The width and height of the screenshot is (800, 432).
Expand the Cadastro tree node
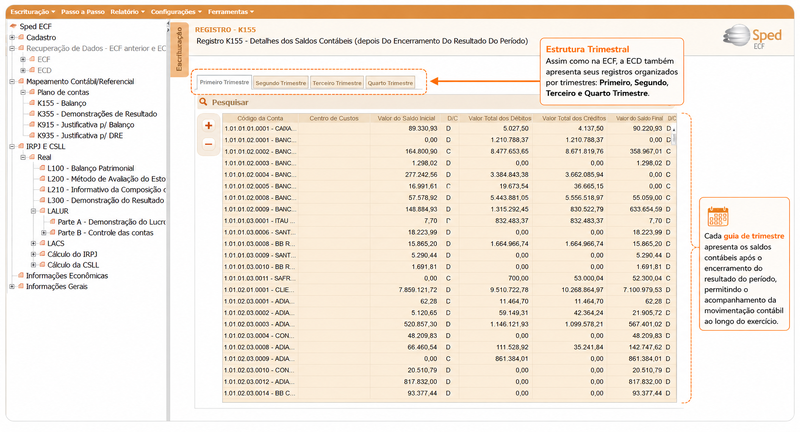12,37
